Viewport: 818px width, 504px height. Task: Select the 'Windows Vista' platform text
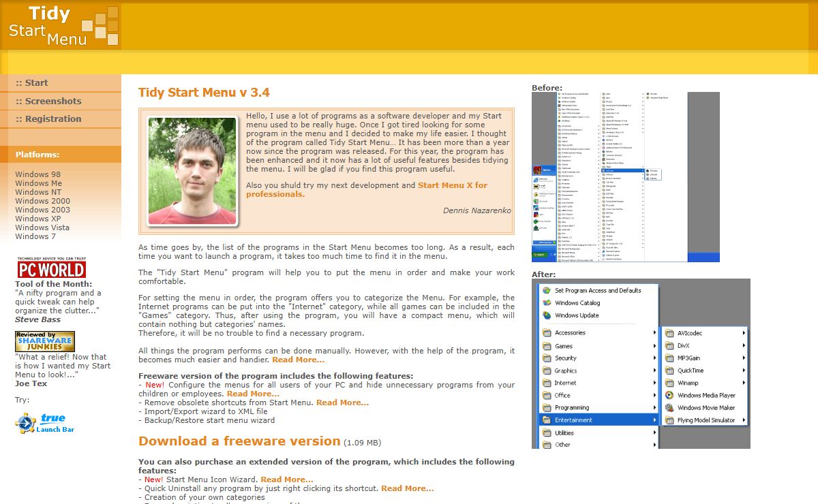[42, 227]
